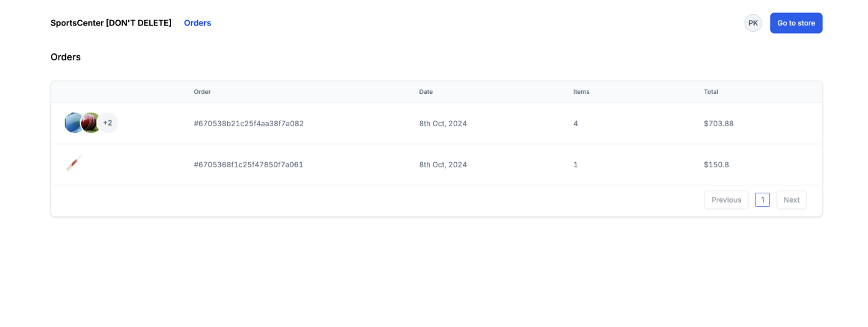
Task: Click the Date column header
Action: tap(426, 92)
